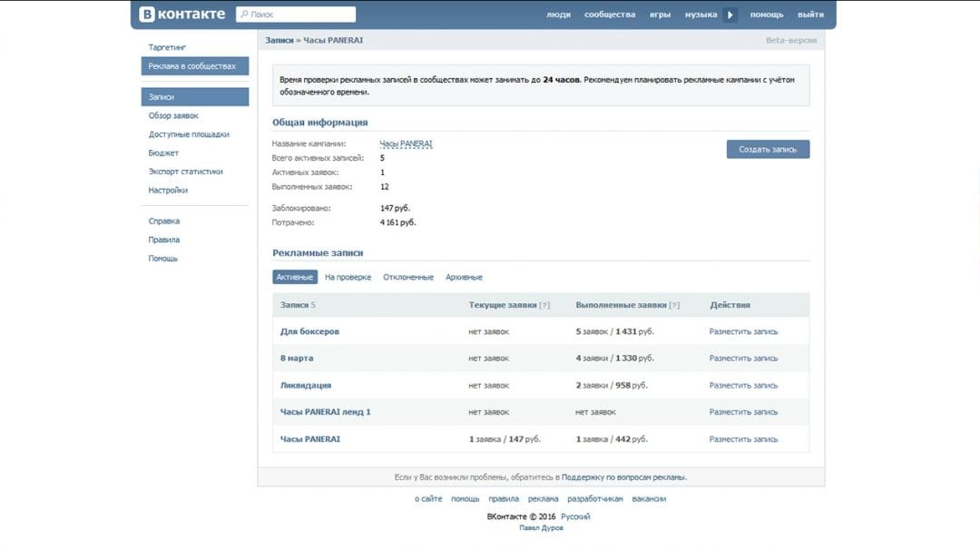Screen dimensions: 980x551
Task: Click the Создать запись button
Action: (x=768, y=150)
